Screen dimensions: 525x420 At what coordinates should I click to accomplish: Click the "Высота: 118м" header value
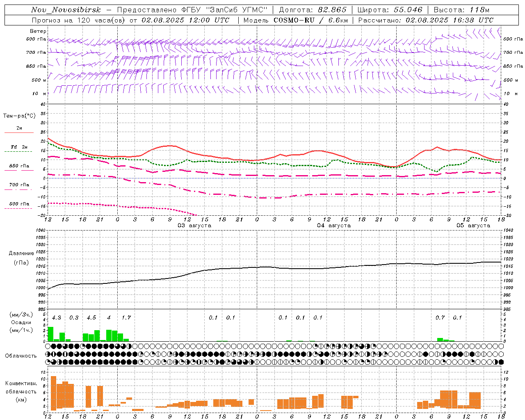461,10
